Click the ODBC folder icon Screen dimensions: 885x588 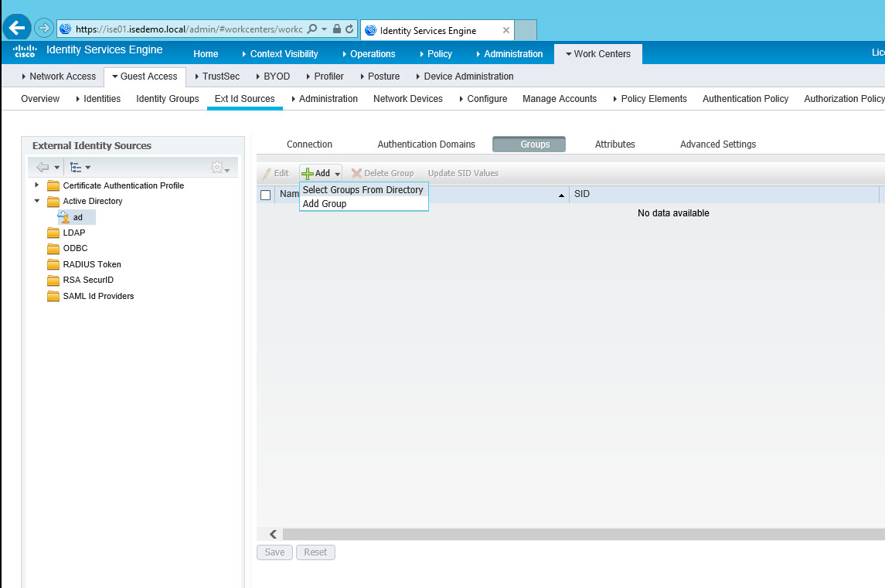pyautogui.click(x=53, y=248)
